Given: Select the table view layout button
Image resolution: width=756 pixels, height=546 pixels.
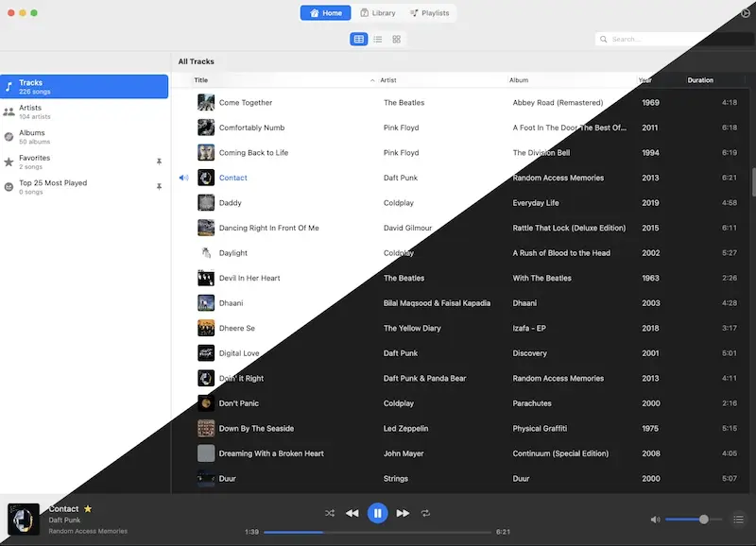Looking at the screenshot, I should pyautogui.click(x=359, y=39).
